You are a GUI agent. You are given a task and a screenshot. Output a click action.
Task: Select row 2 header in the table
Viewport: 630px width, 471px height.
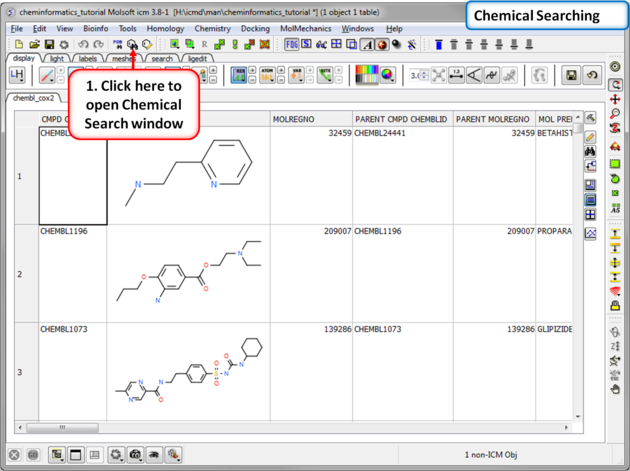20,273
